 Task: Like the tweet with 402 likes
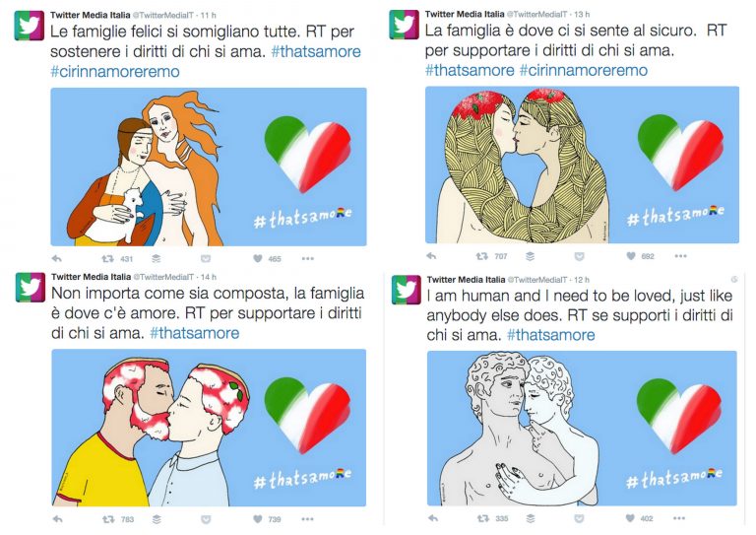click(x=630, y=518)
